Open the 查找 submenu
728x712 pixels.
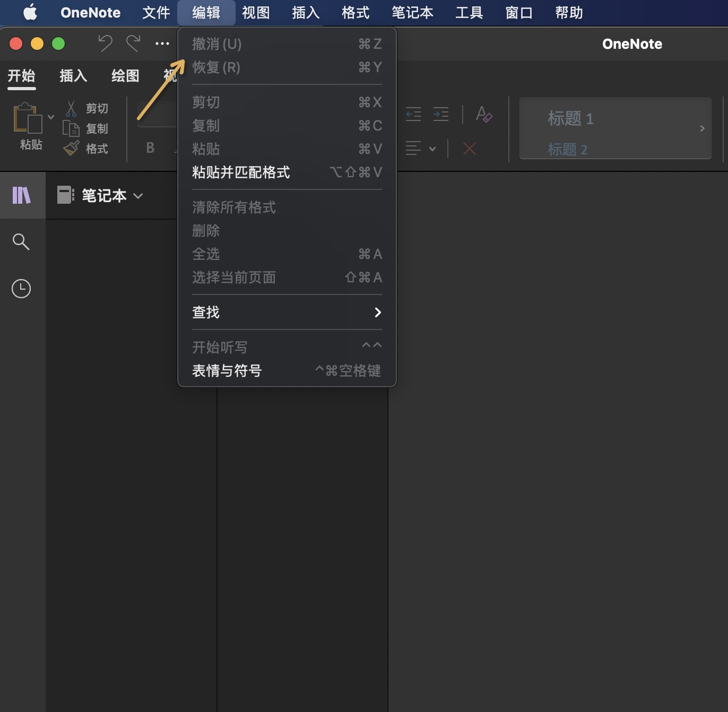pos(287,312)
